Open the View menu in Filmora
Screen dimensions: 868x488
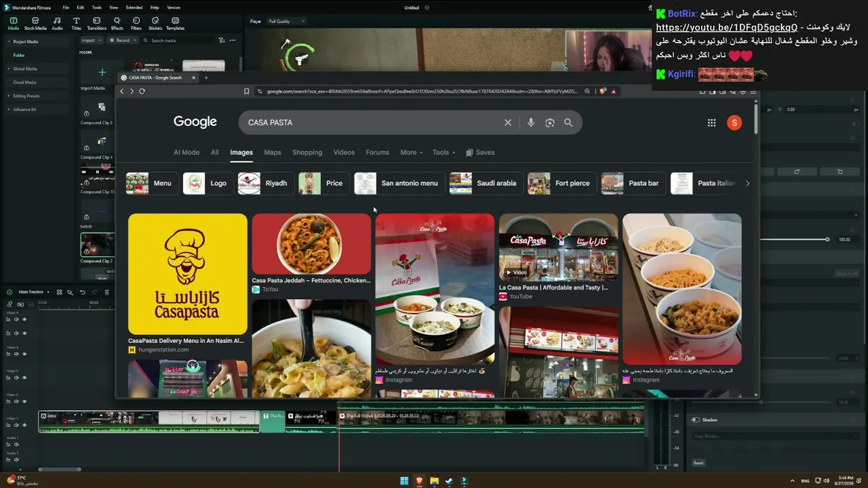click(x=113, y=7)
